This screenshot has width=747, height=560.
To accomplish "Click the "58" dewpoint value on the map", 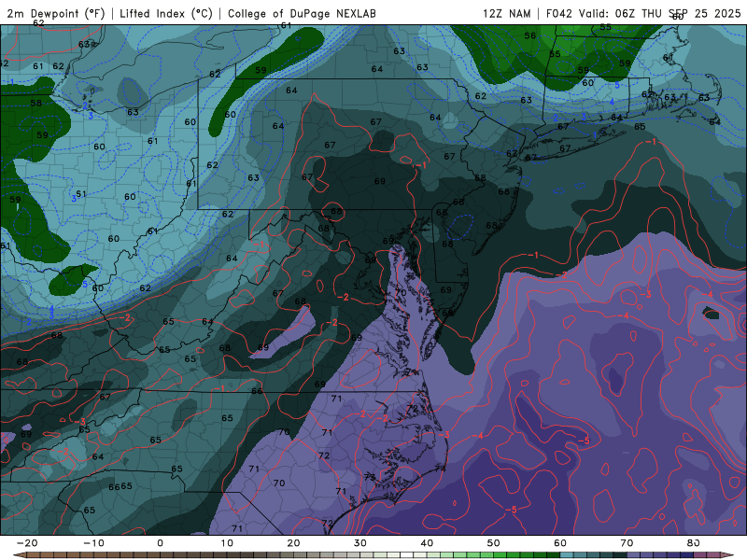I will coord(35,103).
